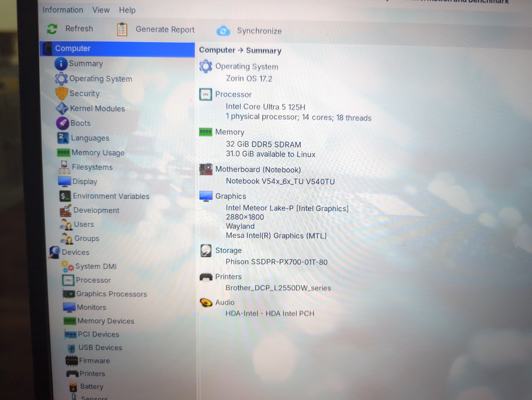The width and height of the screenshot is (532, 400).
Task: Click 'HDA-Intel - HDA Intel PCH' audio entry
Action: (270, 314)
